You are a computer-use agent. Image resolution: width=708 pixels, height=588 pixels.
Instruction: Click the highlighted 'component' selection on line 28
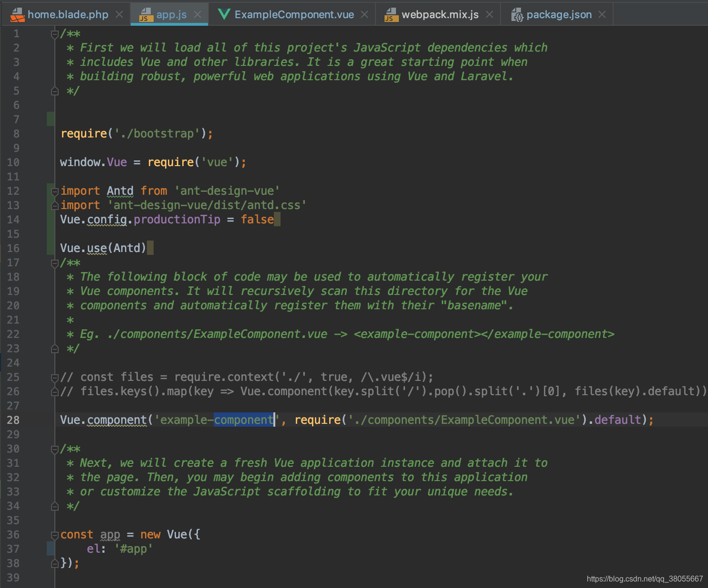pos(244,420)
